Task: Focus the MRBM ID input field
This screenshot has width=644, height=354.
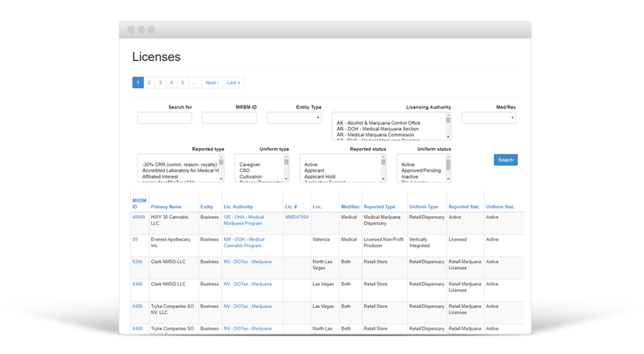Action: pos(229,118)
